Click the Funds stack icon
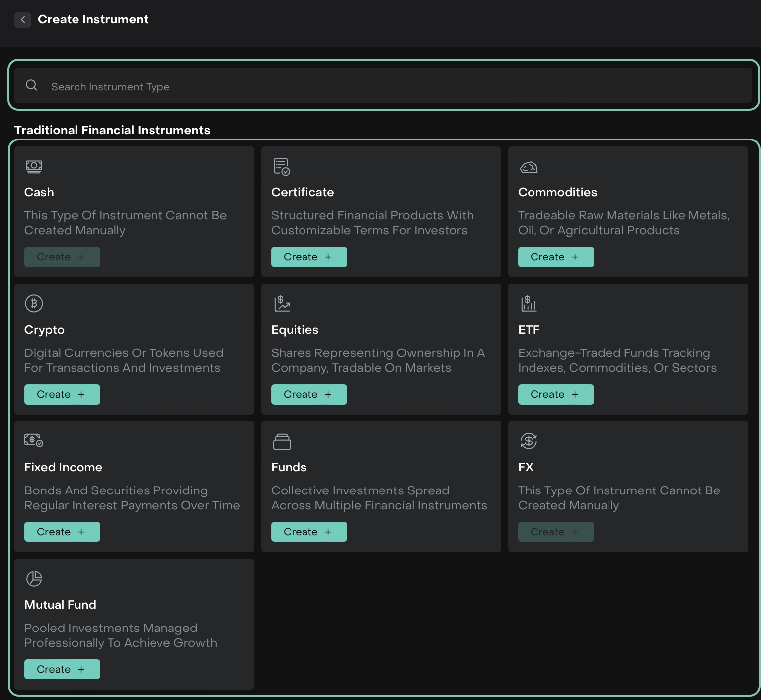Viewport: 761px width, 700px height. tap(282, 441)
